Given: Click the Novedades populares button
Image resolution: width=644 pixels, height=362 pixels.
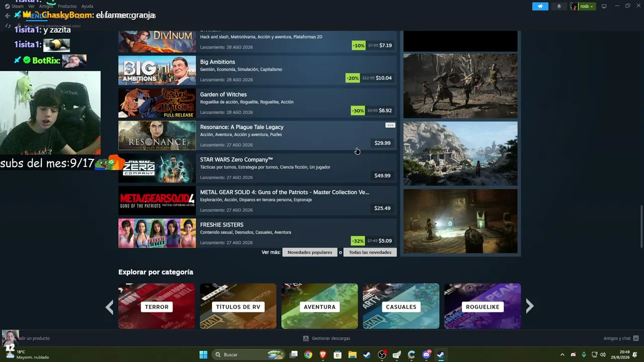Looking at the screenshot, I should point(310,252).
